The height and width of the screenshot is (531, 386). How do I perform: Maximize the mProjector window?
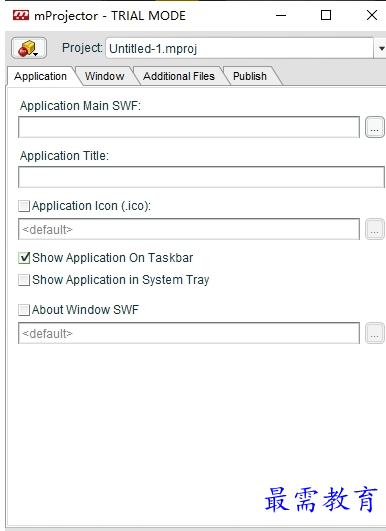tap(326, 15)
